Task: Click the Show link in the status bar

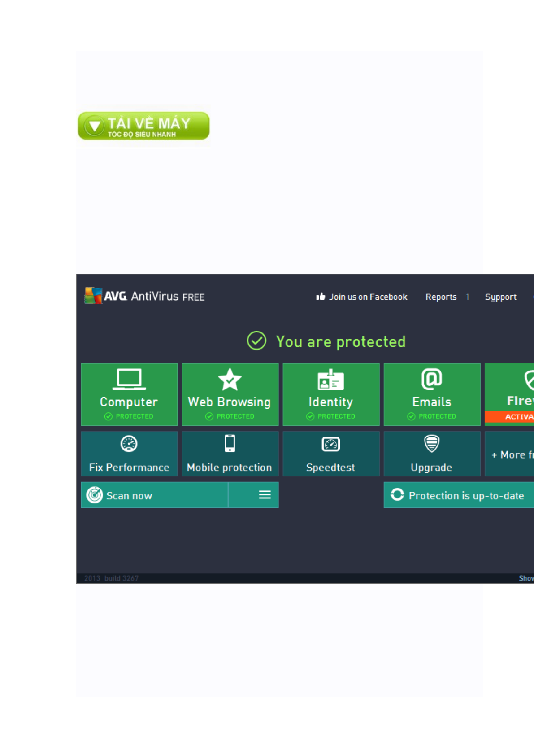Action: [526, 578]
